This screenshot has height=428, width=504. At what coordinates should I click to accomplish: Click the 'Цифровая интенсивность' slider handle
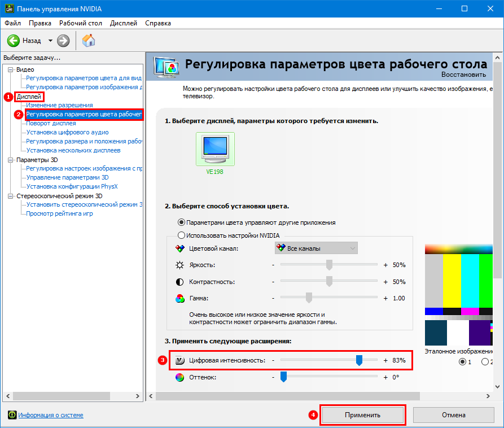pos(359,360)
